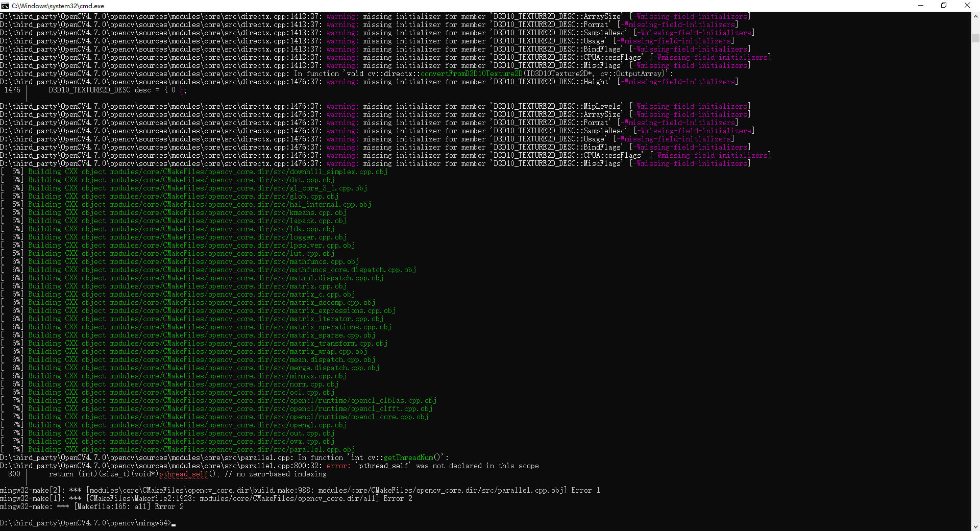The image size is (980, 531).
Task: Click the build line for logger.cpp.obj
Action: click(174, 237)
